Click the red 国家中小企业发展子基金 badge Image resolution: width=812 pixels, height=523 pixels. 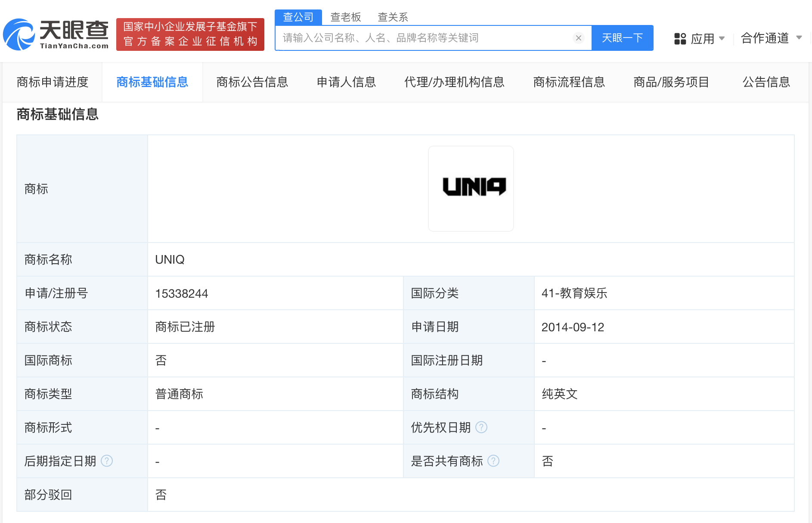190,34
